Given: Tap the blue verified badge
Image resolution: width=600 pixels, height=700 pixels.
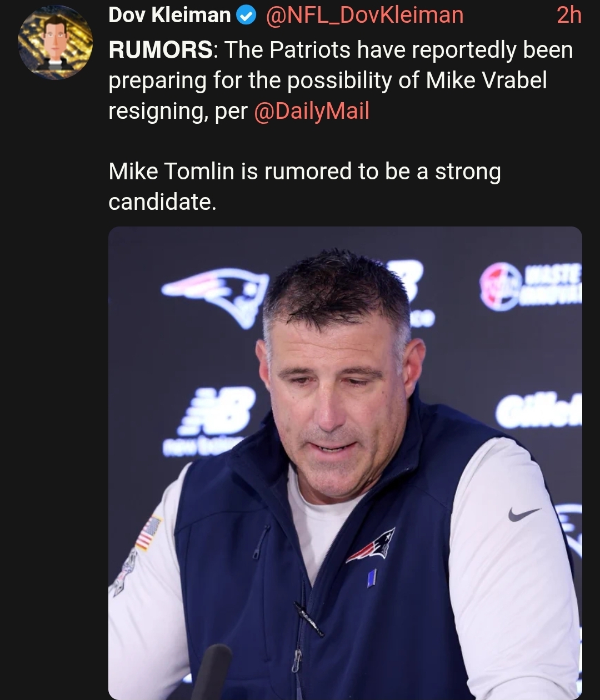Looking at the screenshot, I should (x=246, y=16).
